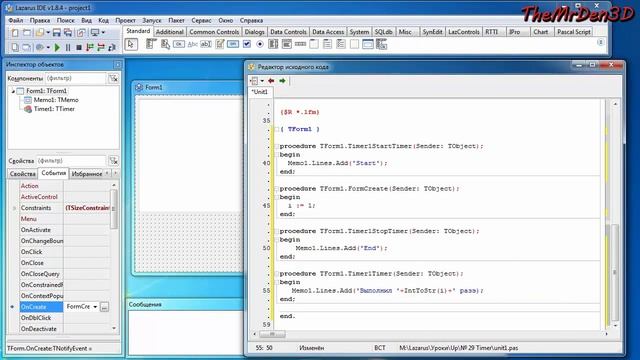Click the Step Over debugger icon
The image size is (640, 360).
point(101,47)
